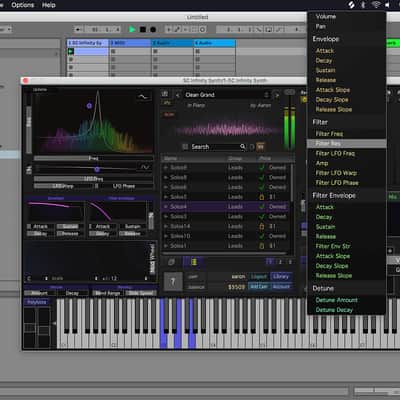This screenshot has width=400, height=400.
Task: Toggle the small box left of Search
Action: (185, 147)
